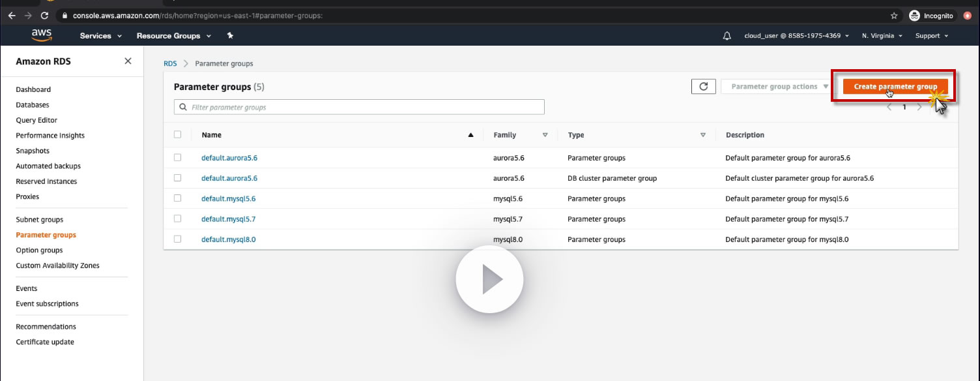Go forward in the browser
Image resolution: width=980 pixels, height=381 pixels.
(28, 15)
